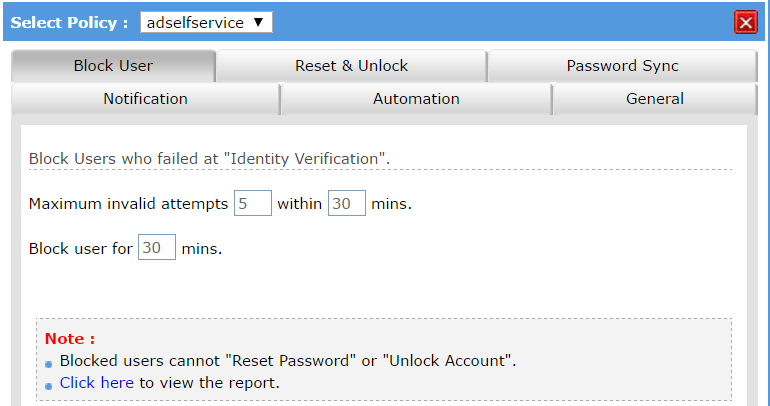This screenshot has height=406, width=770.
Task: Follow the 'Click here' report link
Action: coord(96,383)
